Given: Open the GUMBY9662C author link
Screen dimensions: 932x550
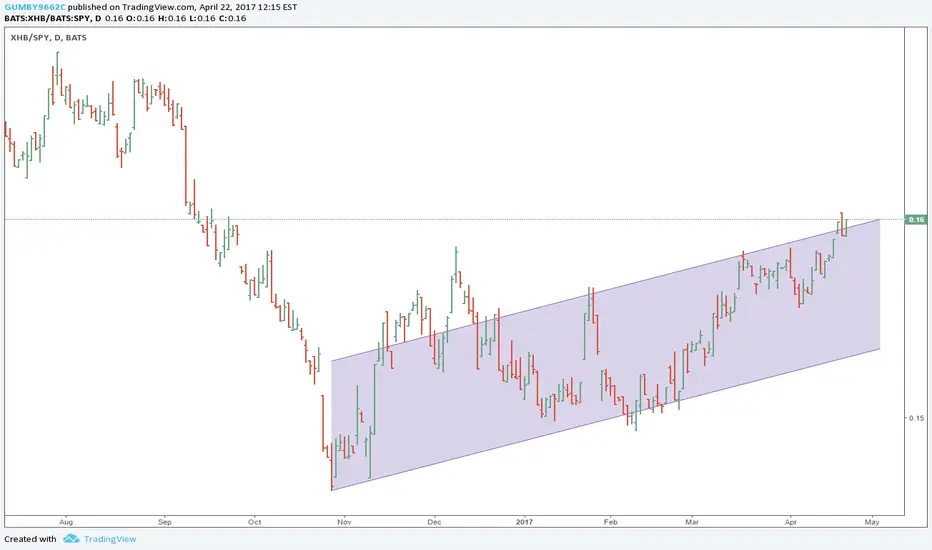Looking at the screenshot, I should click(34, 7).
